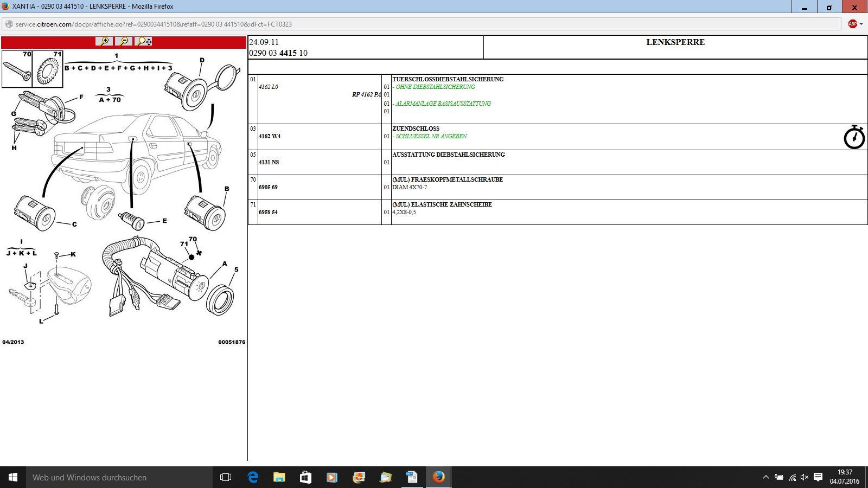Select the zoom-and-pan magnifier tool
Screen dimensions: 868x488
pos(144,41)
